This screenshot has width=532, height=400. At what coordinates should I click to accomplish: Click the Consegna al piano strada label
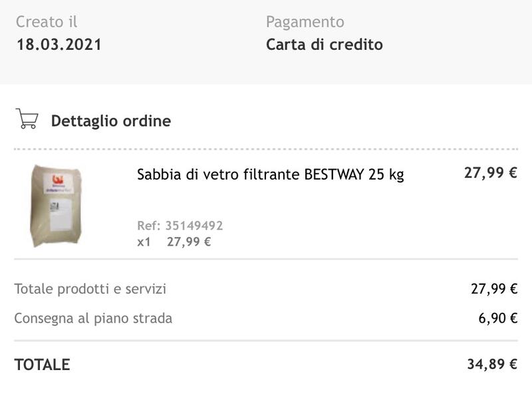click(93, 318)
